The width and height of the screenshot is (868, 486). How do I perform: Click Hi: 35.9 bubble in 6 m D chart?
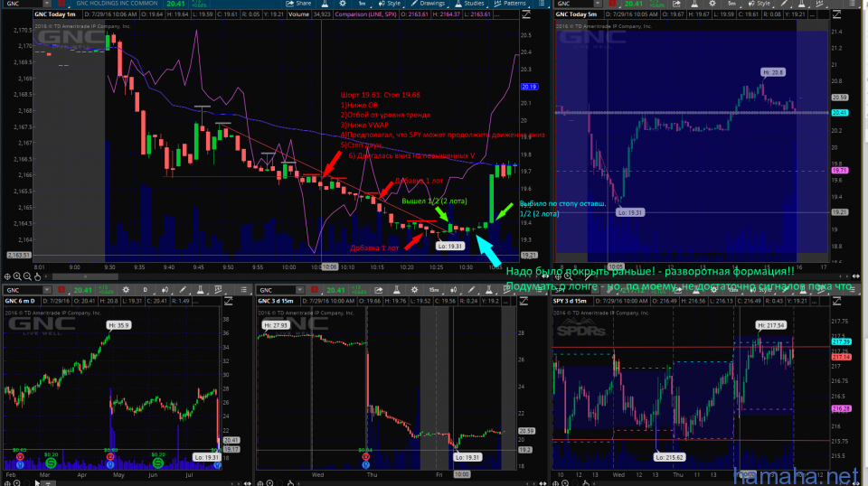click(118, 325)
